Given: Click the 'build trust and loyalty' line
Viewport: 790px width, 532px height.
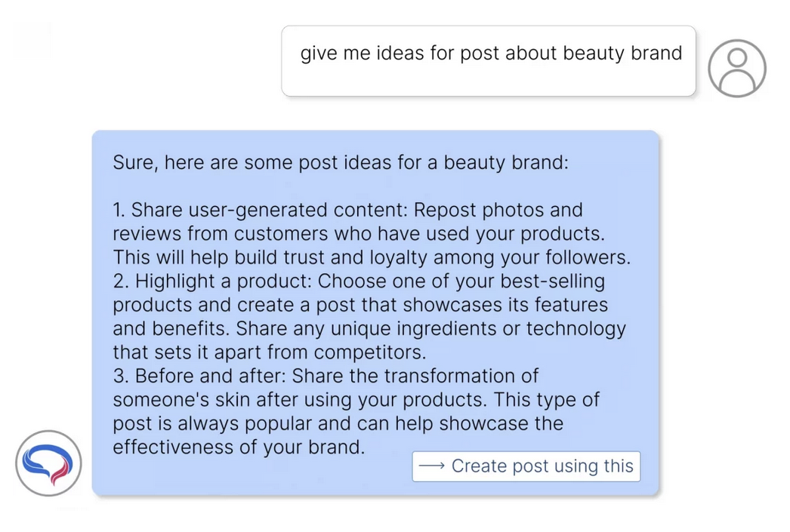Looking at the screenshot, I should click(371, 257).
